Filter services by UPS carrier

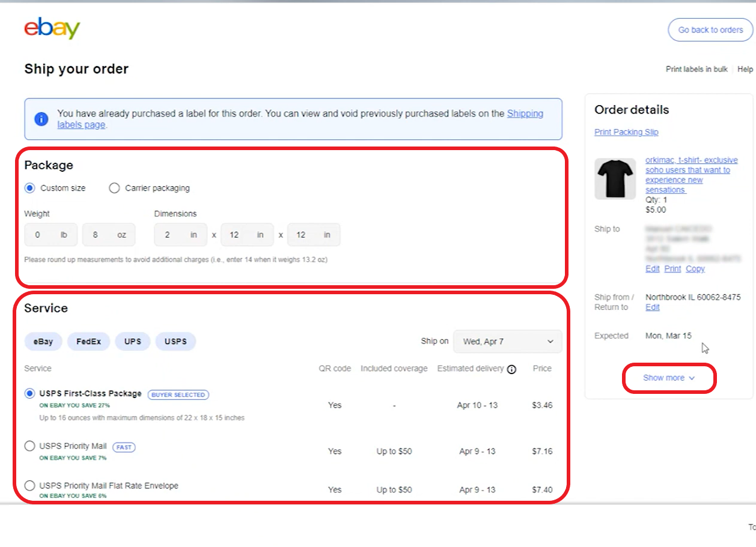pos(133,342)
